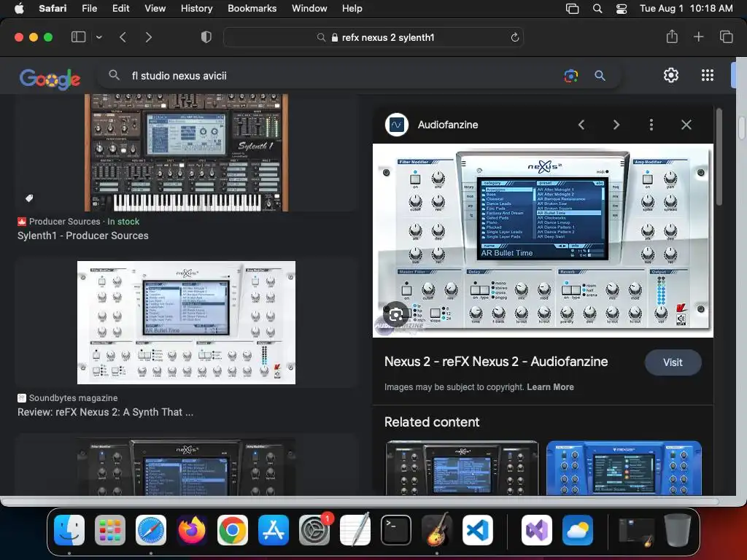Open Spotlight search in menu bar
Screen dimensions: 747x560
pos(597,9)
